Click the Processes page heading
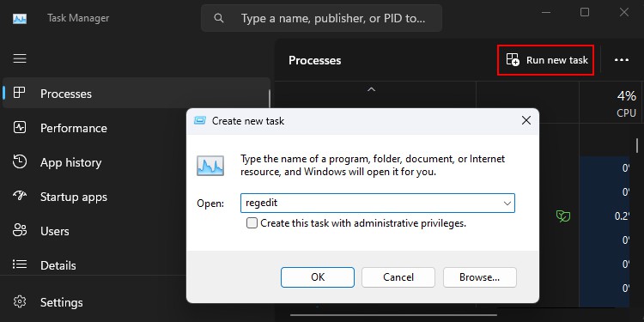 tap(314, 60)
